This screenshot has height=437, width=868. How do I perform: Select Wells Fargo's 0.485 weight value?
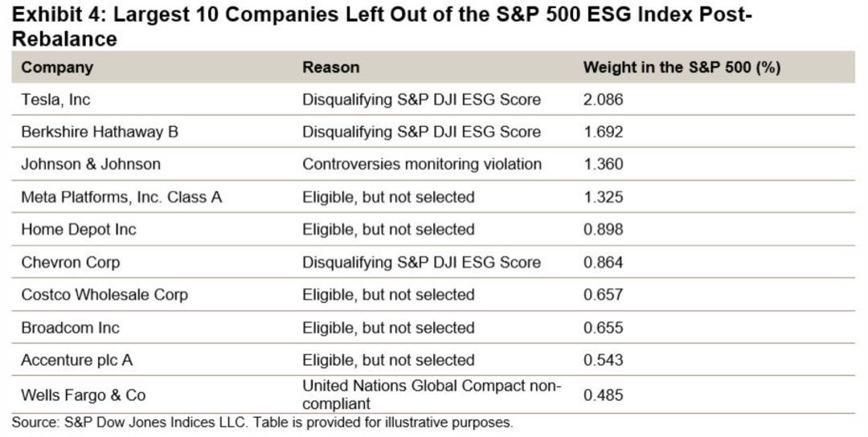pyautogui.click(x=603, y=395)
